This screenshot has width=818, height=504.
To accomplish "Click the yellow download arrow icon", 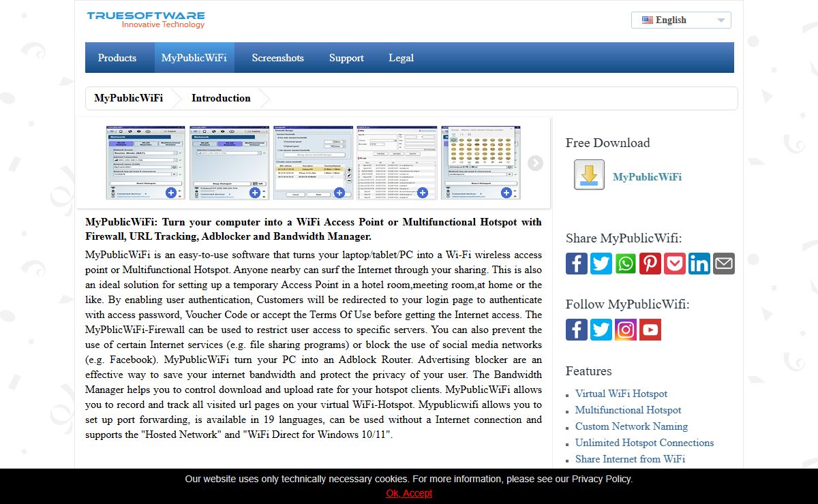I will [589, 175].
